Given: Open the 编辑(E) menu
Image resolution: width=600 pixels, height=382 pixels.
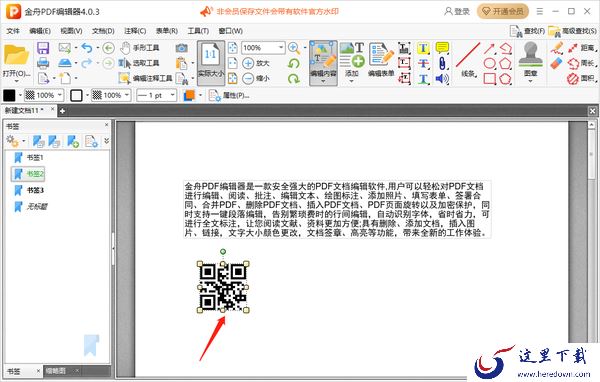Looking at the screenshot, I should click(x=40, y=31).
